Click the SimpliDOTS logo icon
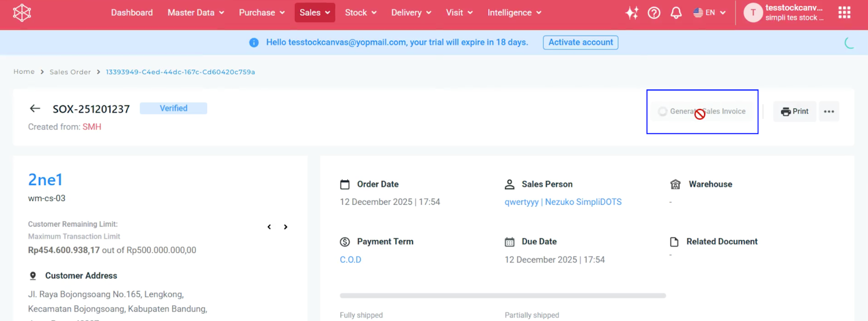The image size is (868, 321). 22,12
